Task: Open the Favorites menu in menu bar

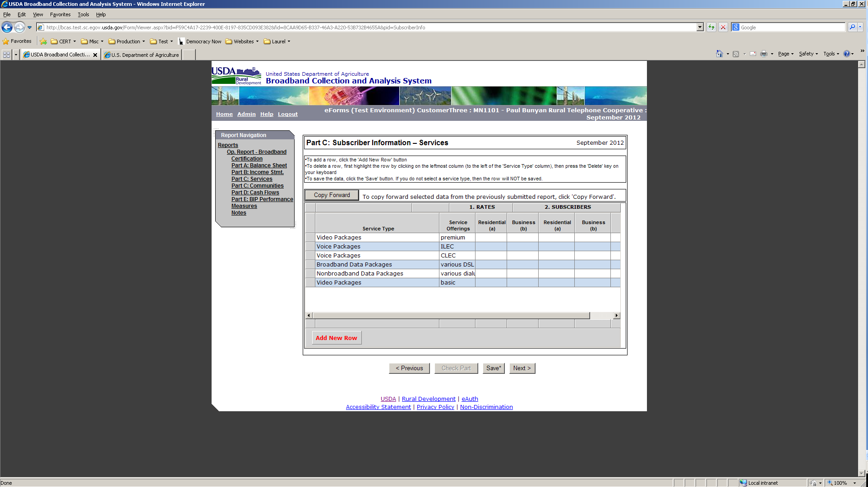Action: (x=60, y=14)
